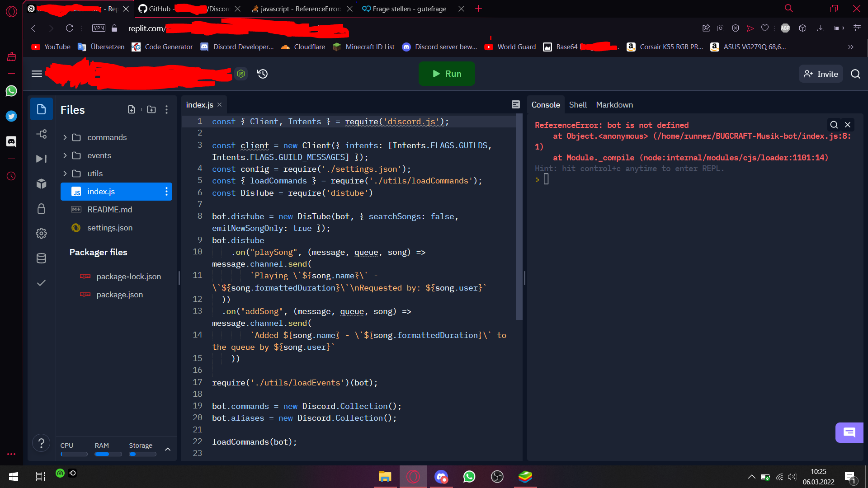This screenshot has height=488, width=868.
Task: Click the console REPL input prompt
Action: pos(547,179)
